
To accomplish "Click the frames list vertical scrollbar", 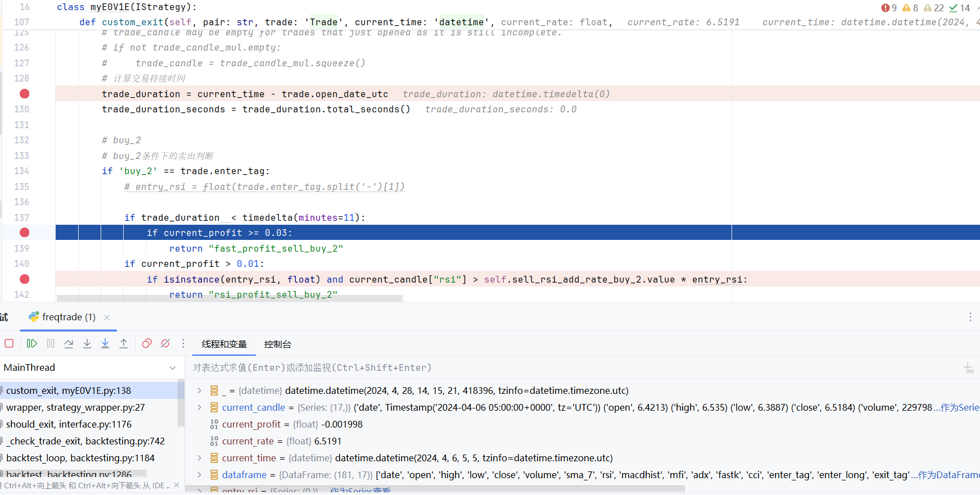I will click(181, 403).
